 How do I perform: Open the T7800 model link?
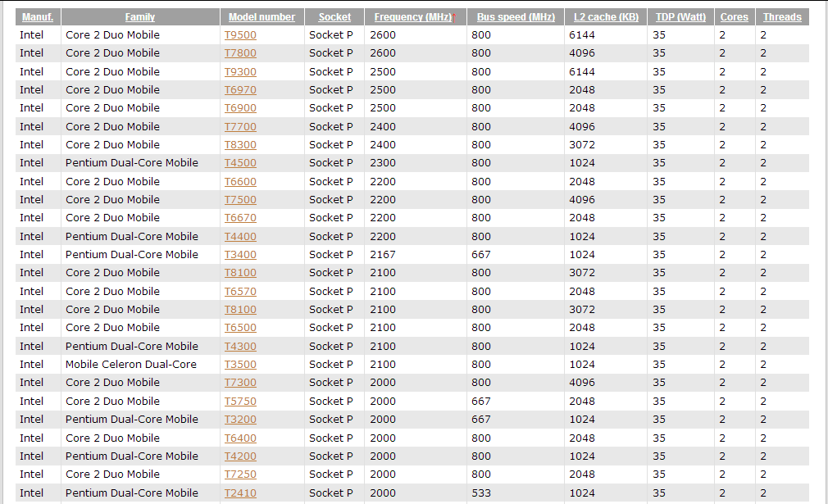(x=240, y=52)
